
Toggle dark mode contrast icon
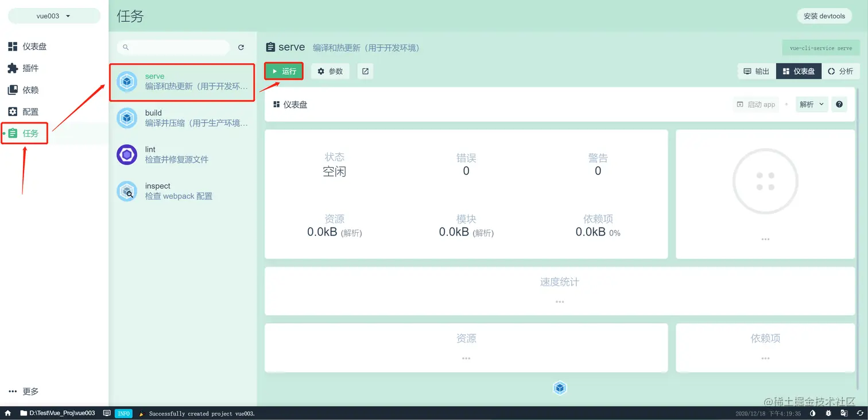(812, 414)
